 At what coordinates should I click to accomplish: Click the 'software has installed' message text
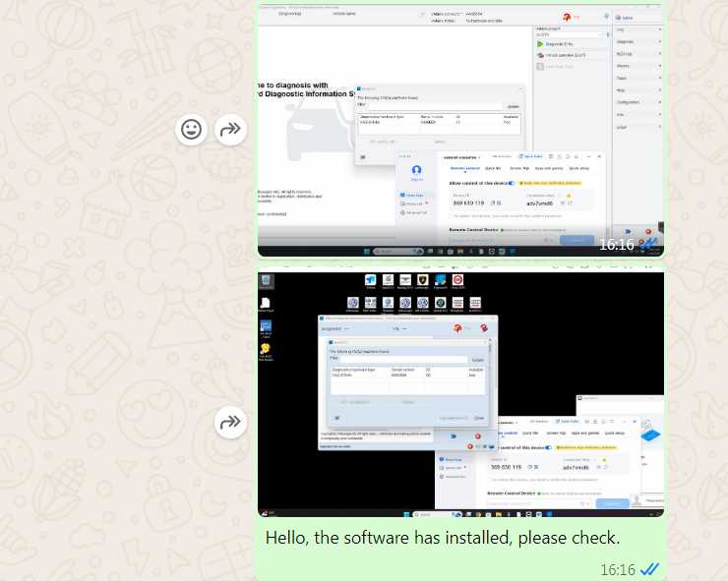443,538
